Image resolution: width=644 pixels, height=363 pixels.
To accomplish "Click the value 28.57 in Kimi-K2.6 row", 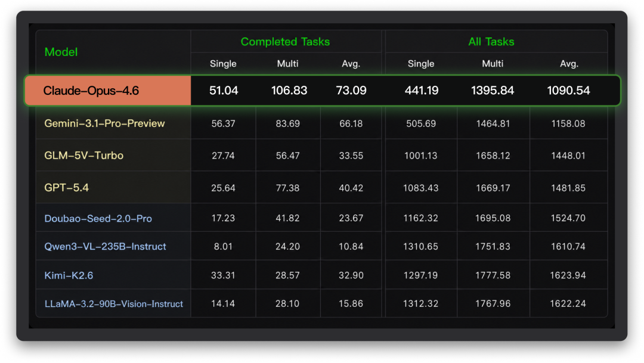I will click(x=287, y=275).
